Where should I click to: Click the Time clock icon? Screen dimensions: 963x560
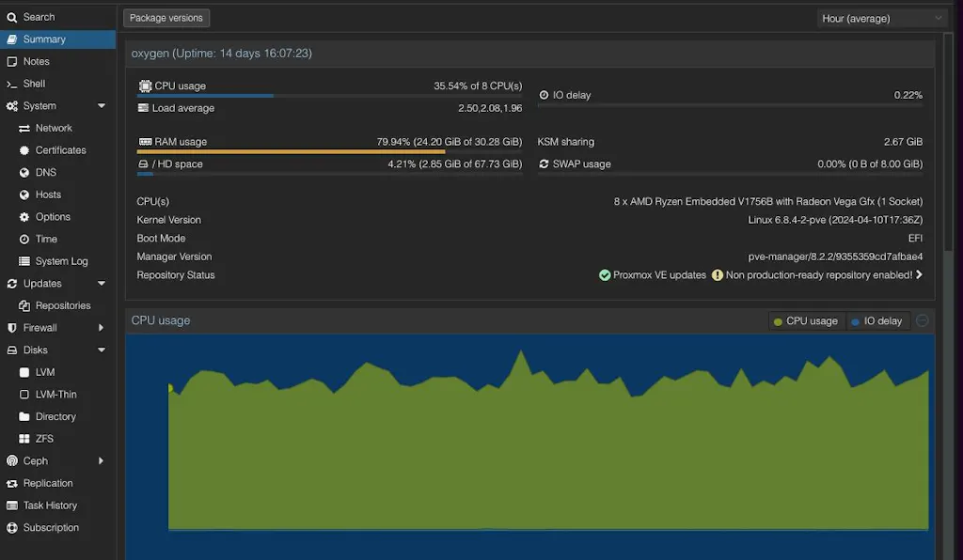click(x=25, y=240)
